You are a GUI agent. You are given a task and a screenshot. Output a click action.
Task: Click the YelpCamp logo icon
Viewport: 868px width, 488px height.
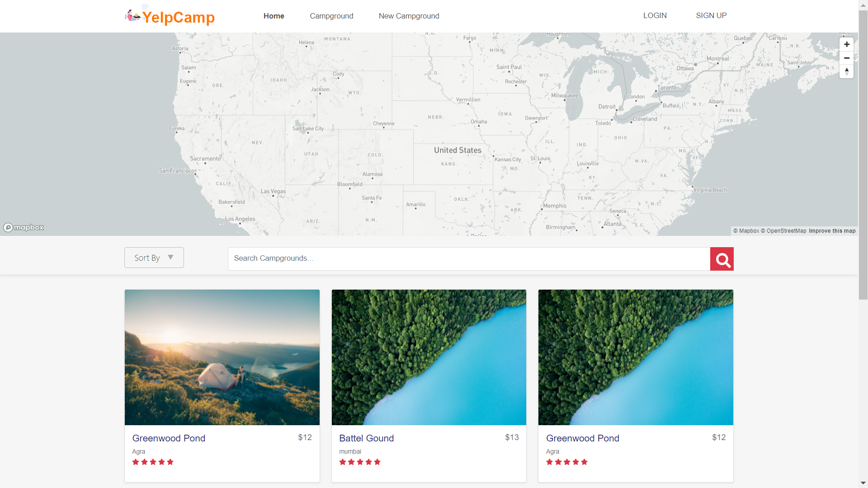133,16
